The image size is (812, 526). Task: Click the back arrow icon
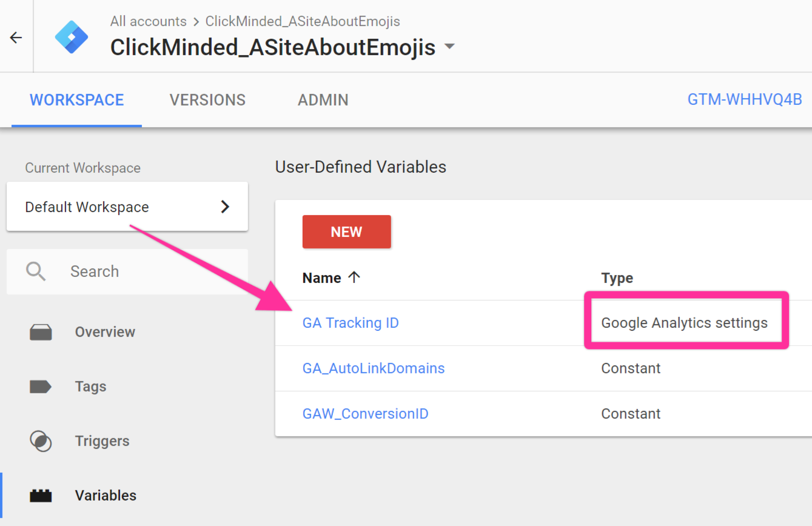(x=16, y=38)
